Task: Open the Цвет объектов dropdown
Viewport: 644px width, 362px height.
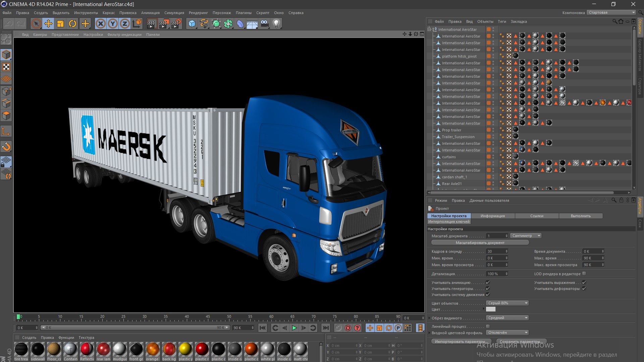Action: click(507, 303)
